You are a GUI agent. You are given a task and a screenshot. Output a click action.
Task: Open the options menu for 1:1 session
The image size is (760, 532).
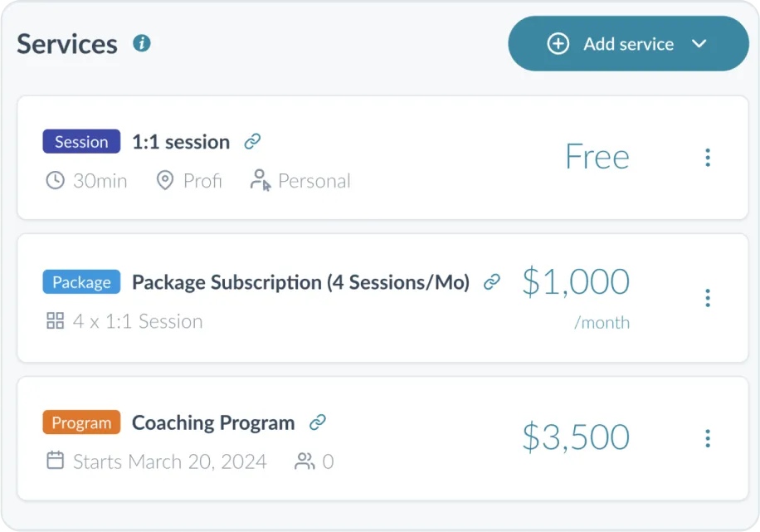pos(708,157)
